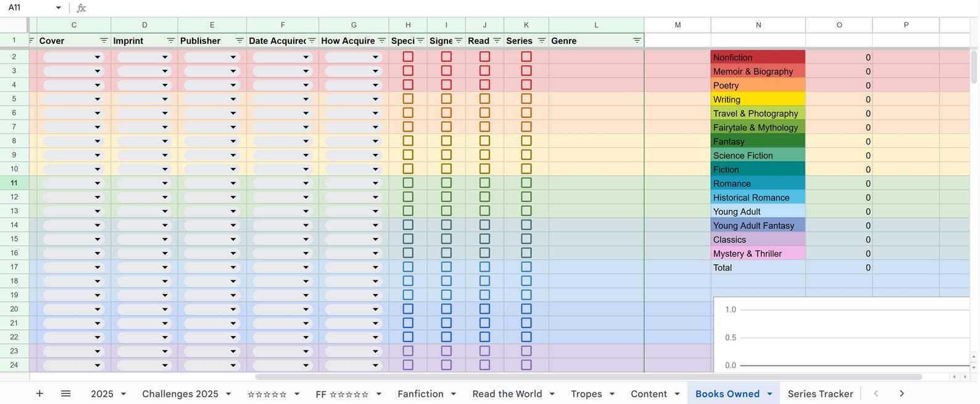
Task: Check the Signed checkbox in row 11
Action: 446,183
